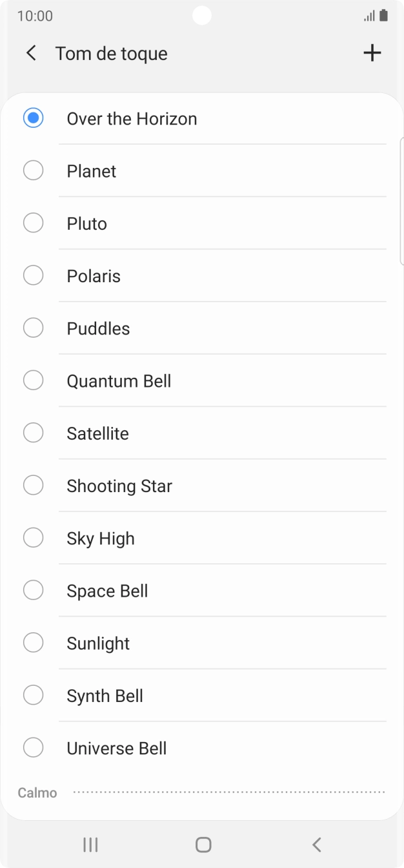Navigate back using the top-left arrow
Screen dimensions: 404x868
[x=31, y=53]
